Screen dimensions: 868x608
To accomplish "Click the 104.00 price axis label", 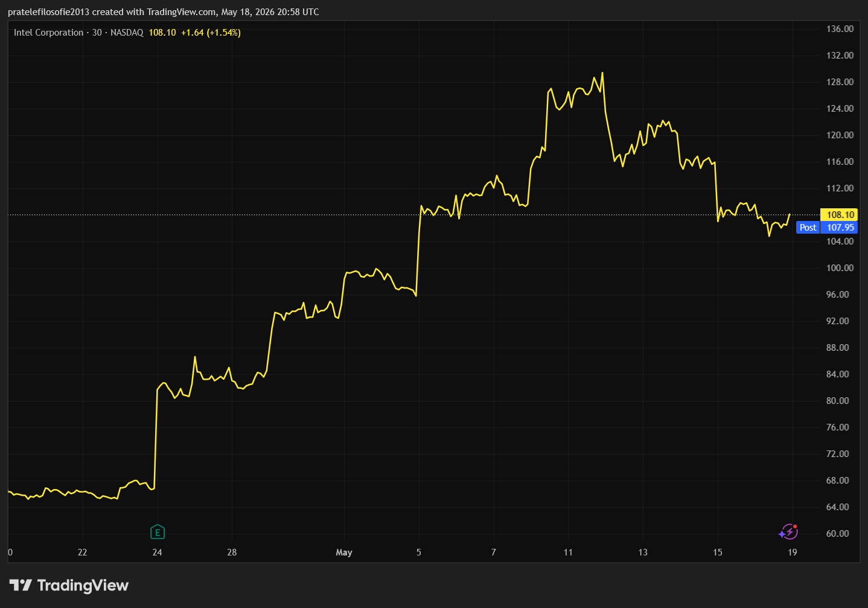I will [x=840, y=242].
